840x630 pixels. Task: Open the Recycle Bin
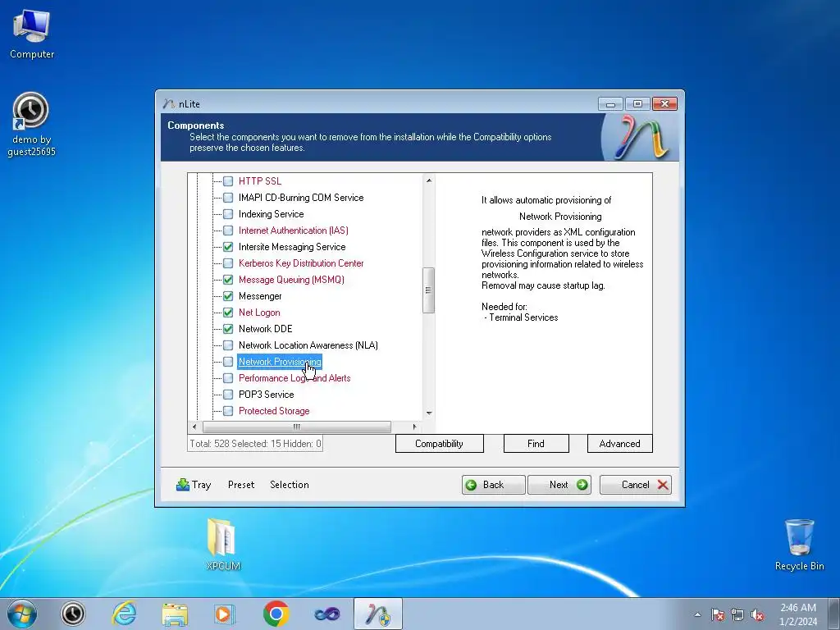tap(799, 545)
